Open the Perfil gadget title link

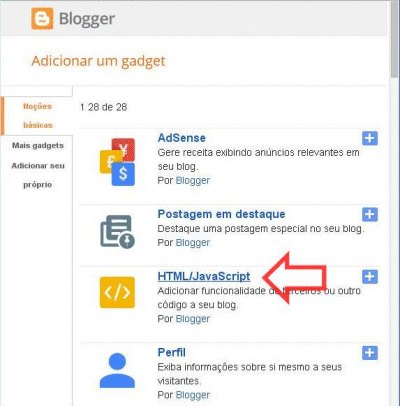point(172,352)
